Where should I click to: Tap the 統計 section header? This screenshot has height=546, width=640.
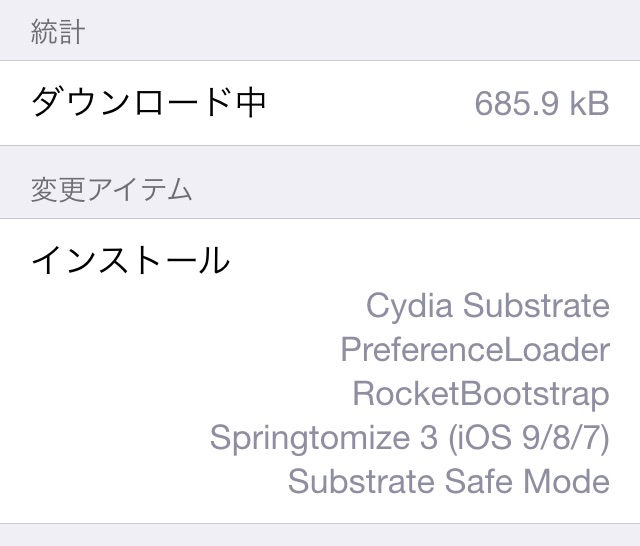(58, 32)
